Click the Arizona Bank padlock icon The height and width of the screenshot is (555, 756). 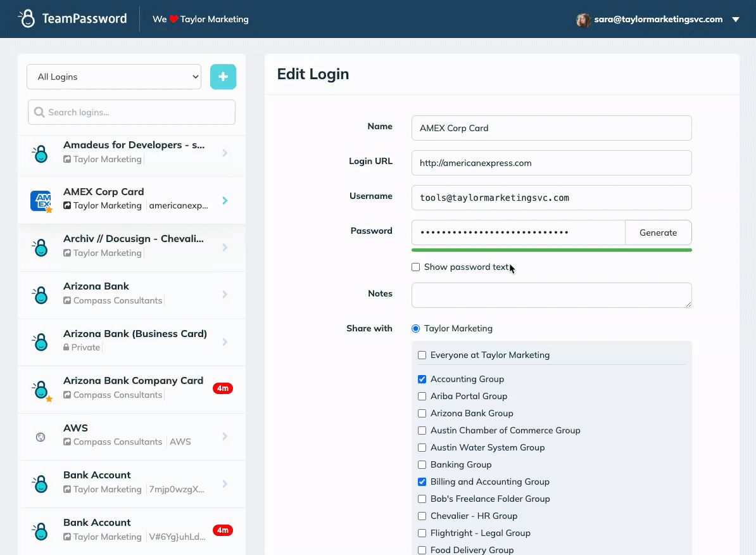(41, 295)
